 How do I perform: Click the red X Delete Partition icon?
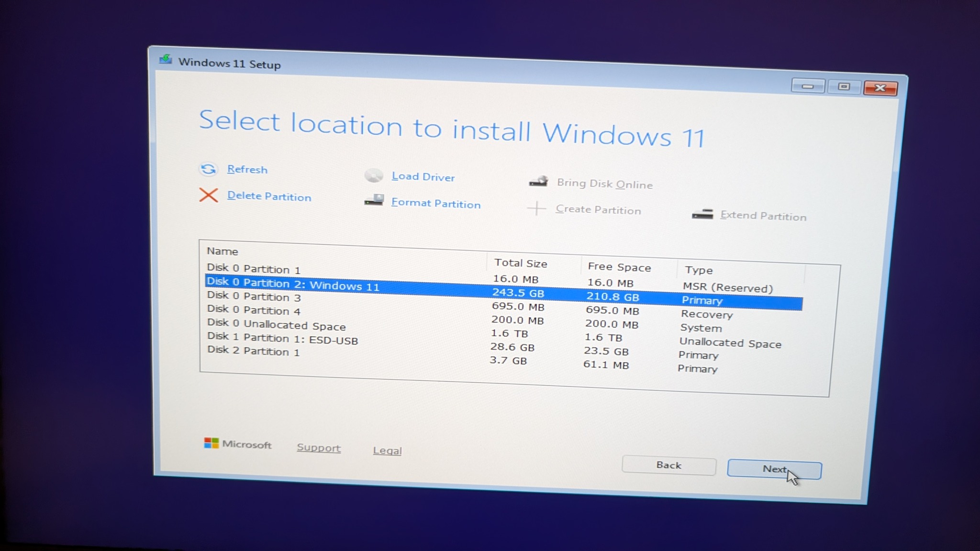[209, 195]
